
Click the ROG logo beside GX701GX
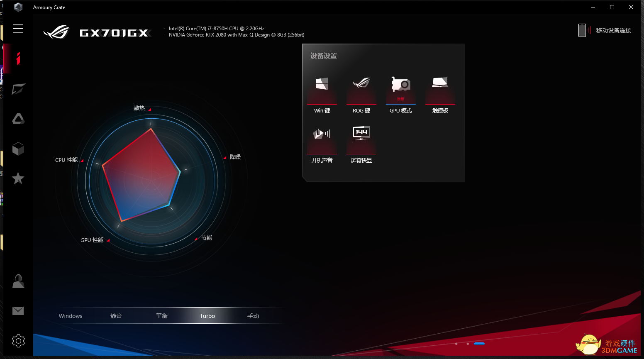pyautogui.click(x=56, y=32)
